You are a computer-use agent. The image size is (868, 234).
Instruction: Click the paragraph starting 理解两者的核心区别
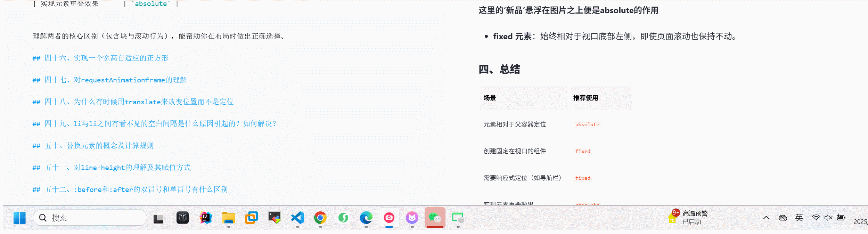(159, 36)
